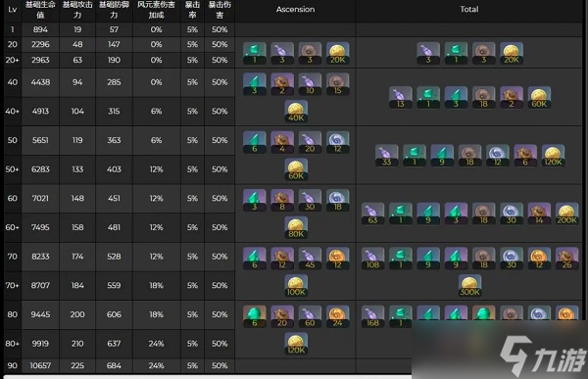The width and height of the screenshot is (588, 379).
Task: Click the 九游 watermark logo
Action: (x=543, y=355)
